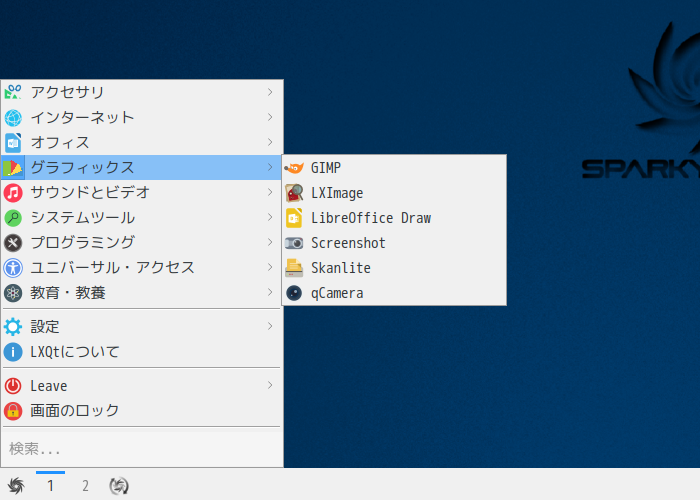700x500 pixels.
Task: Expand the ユニバーサル・アクセス submenu arrow
Action: [270, 267]
